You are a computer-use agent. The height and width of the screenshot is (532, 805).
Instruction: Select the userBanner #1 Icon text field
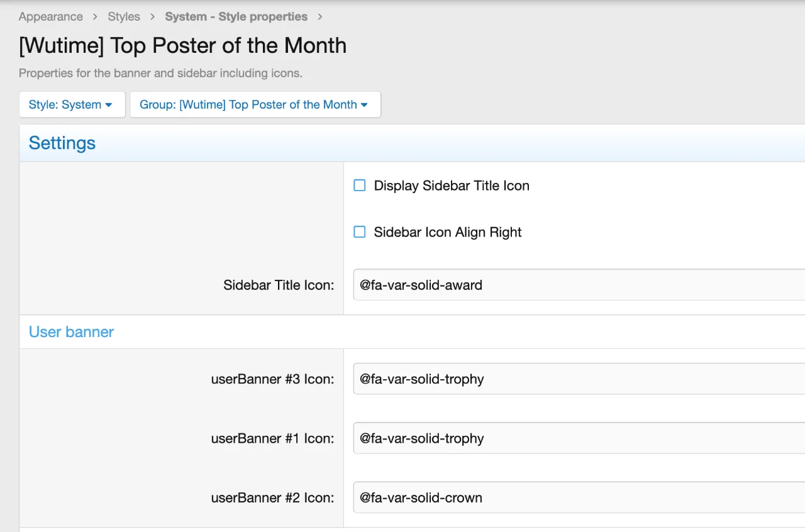579,438
